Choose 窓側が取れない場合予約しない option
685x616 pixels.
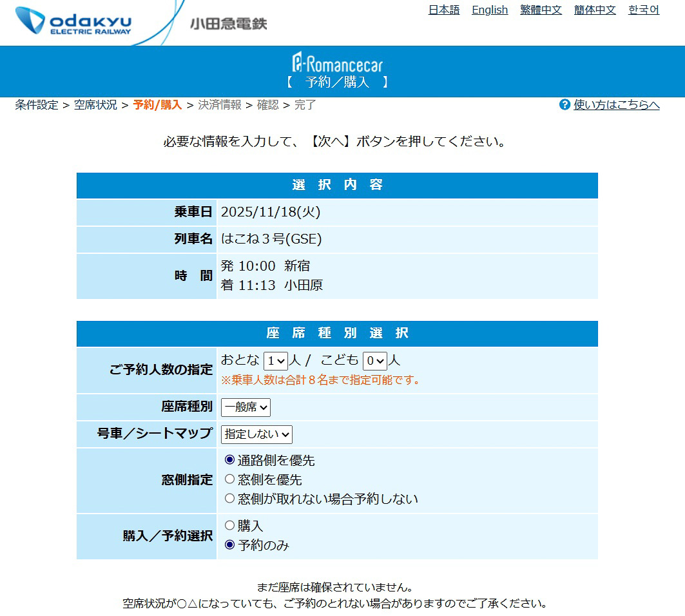tap(229, 497)
